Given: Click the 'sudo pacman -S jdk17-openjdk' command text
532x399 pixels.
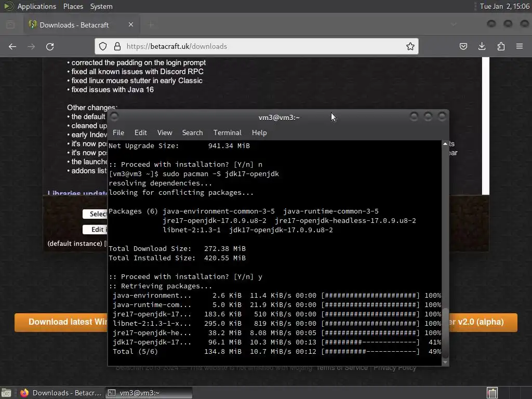Looking at the screenshot, I should click(x=221, y=174).
